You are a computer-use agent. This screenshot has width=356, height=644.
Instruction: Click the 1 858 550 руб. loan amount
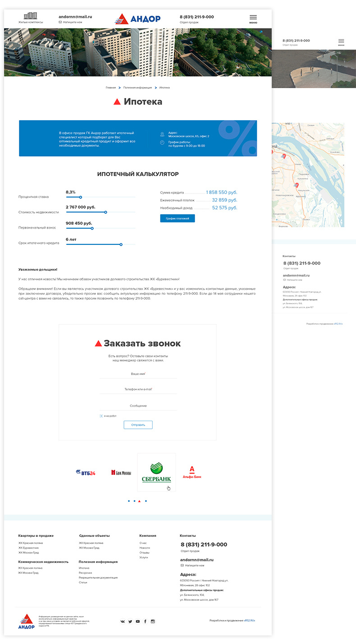point(221,192)
